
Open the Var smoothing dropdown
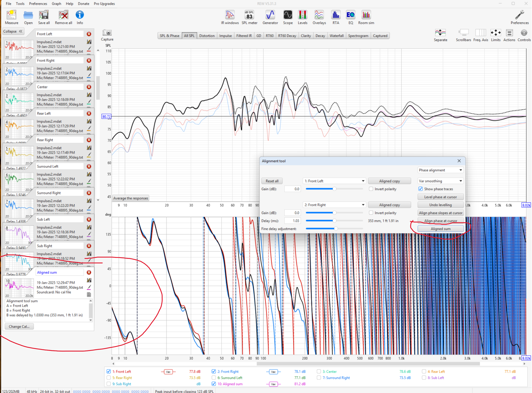(x=440, y=181)
